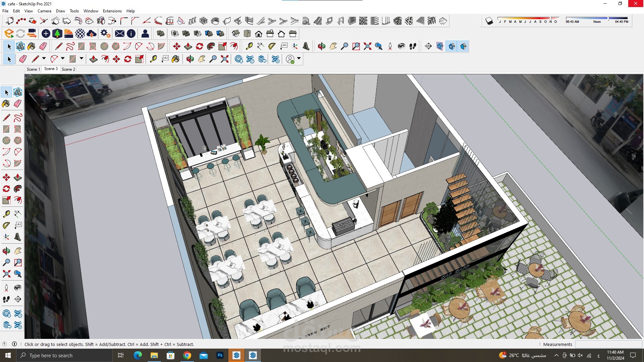Start Enscape with the orange launch icon
The image size is (644, 362).
click(x=9, y=34)
